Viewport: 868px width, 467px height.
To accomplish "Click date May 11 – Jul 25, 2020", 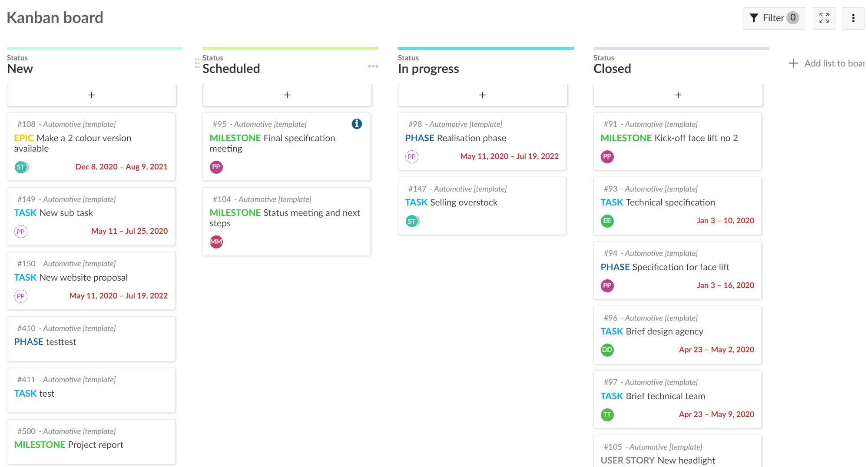I will click(x=129, y=231).
